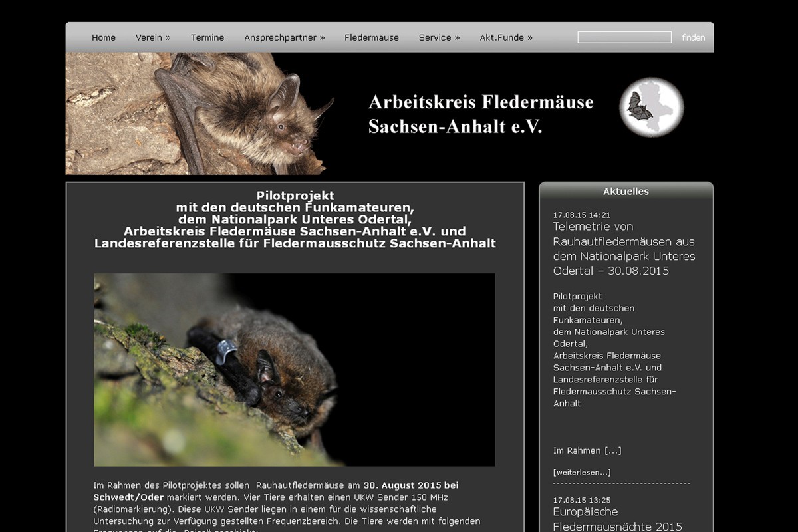Expand the Ansprechpartner » submenu

(x=285, y=38)
